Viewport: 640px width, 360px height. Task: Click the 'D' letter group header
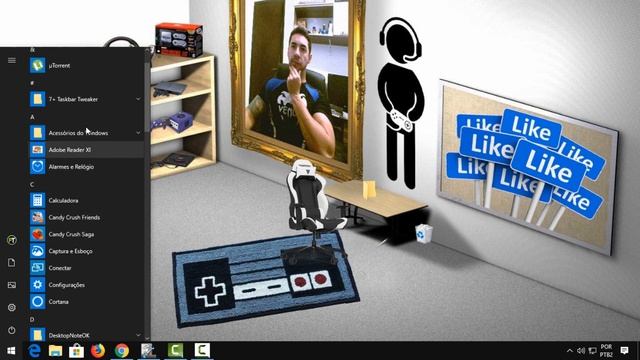click(x=32, y=319)
